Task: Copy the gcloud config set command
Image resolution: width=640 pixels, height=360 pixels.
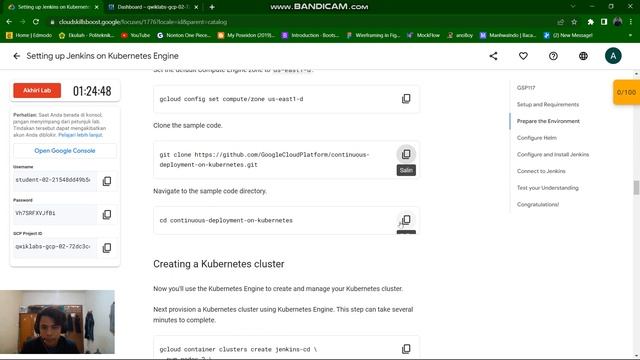Action: point(406,99)
